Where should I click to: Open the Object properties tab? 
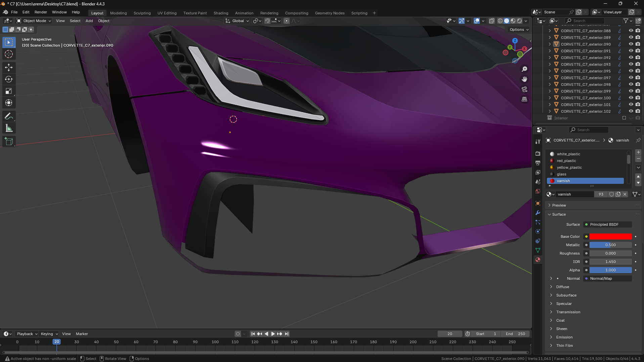tap(538, 203)
